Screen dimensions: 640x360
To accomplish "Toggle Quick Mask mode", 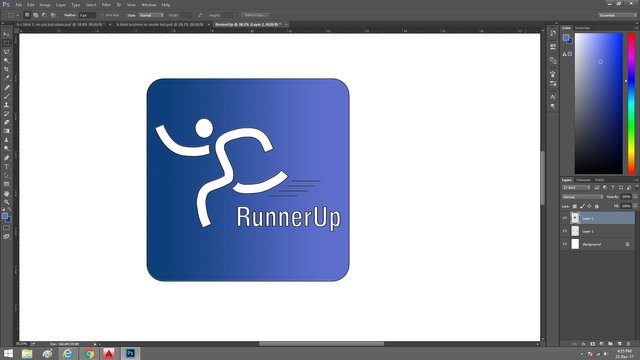I will click(x=6, y=228).
